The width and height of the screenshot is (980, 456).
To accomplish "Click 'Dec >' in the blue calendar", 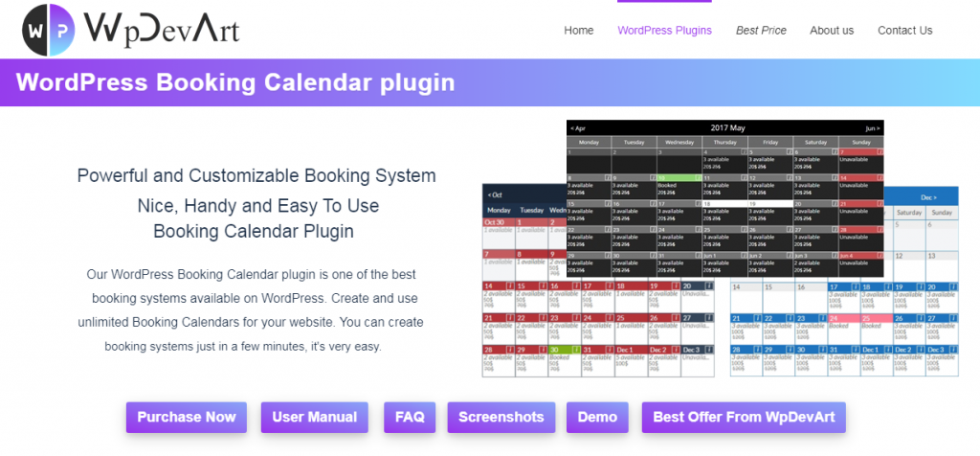I will coord(928,197).
